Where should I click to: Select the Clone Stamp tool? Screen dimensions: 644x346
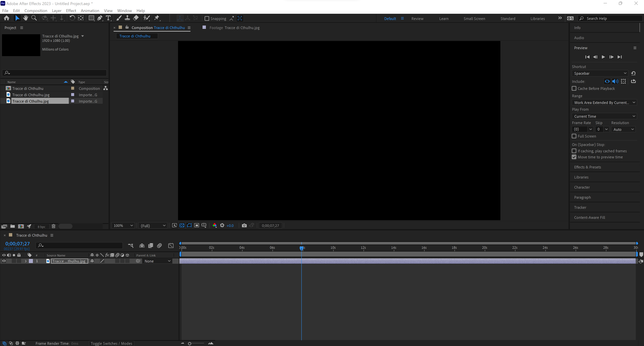pos(127,18)
